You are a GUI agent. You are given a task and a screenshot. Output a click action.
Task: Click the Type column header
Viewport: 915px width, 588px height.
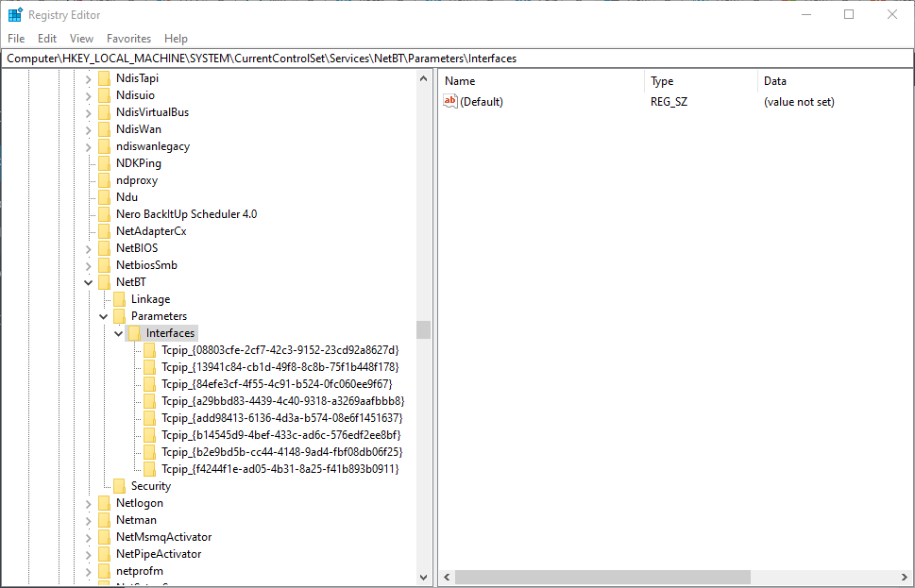(x=701, y=81)
